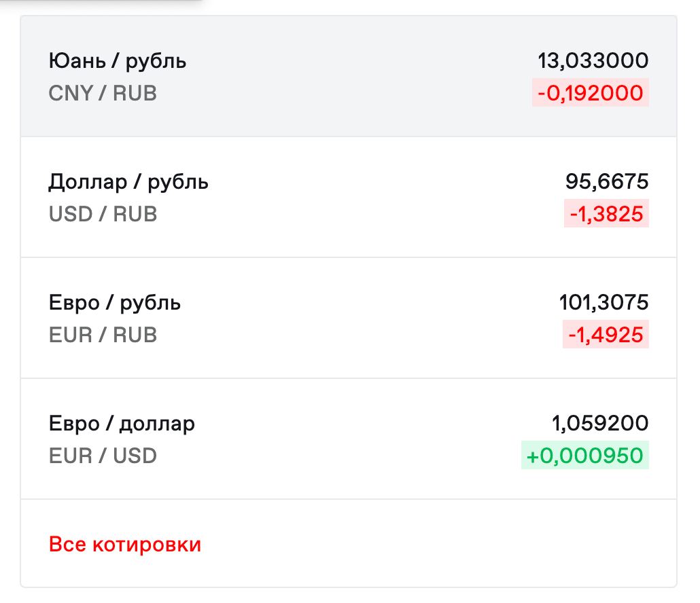Click the green +0,000950 change badge
The image size is (700, 603).
(x=584, y=456)
